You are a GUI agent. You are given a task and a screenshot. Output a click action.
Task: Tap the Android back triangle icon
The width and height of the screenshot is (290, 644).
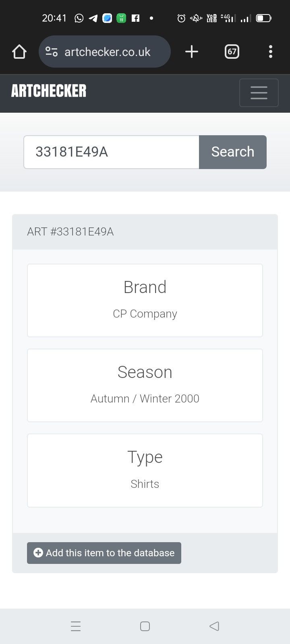click(214, 626)
